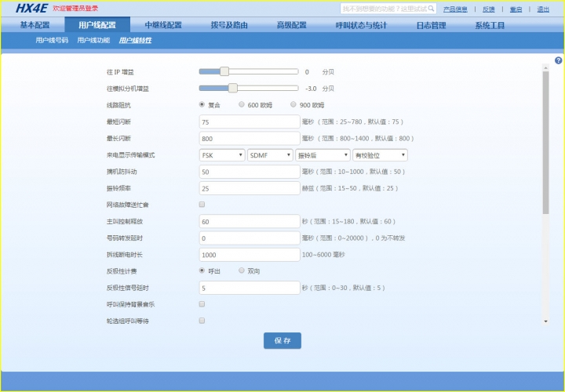
Task: Click the 号码转发延时 input field
Action: (250, 238)
